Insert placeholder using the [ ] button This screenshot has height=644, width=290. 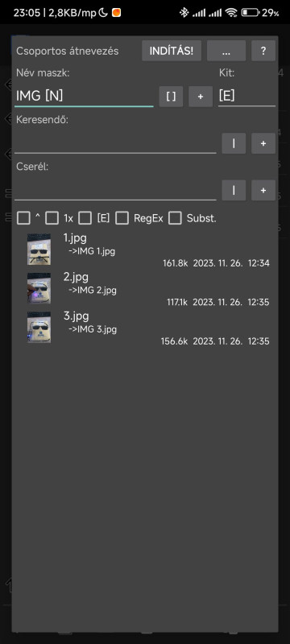coord(171,97)
